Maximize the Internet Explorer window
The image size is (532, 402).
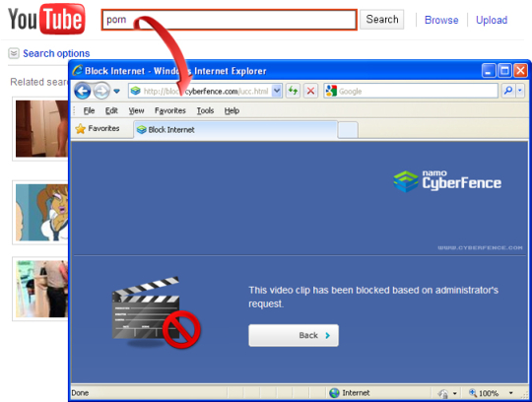(504, 71)
